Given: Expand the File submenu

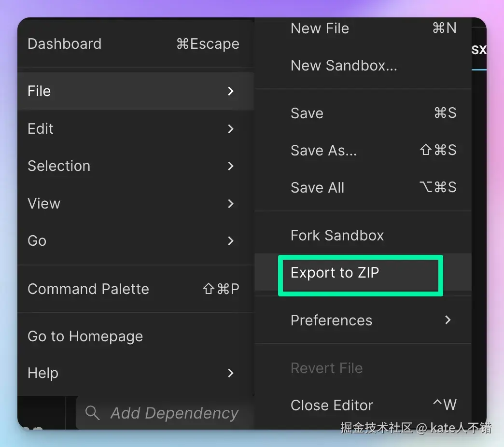Looking at the screenshot, I should point(133,91).
